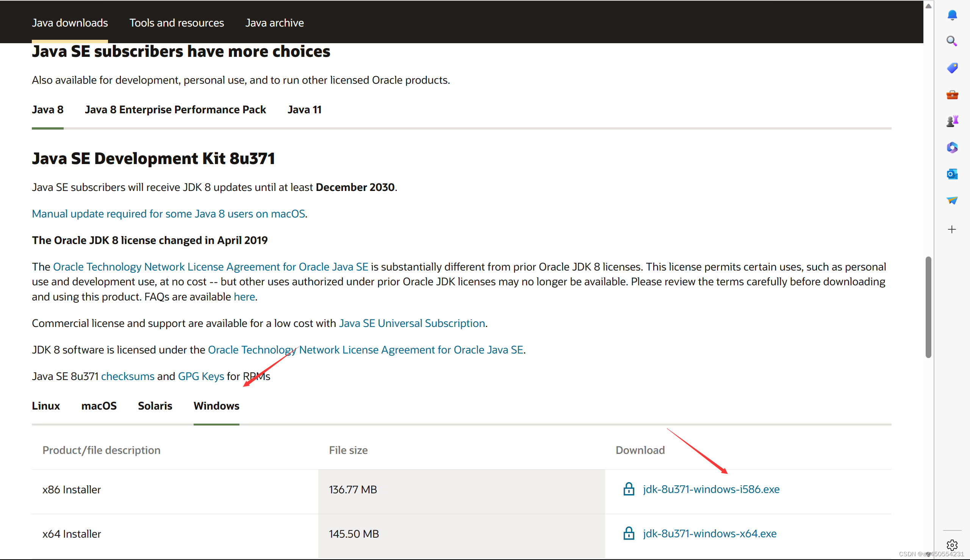The image size is (970, 560).
Task: Open Tools and resources navigation item
Action: (x=177, y=23)
